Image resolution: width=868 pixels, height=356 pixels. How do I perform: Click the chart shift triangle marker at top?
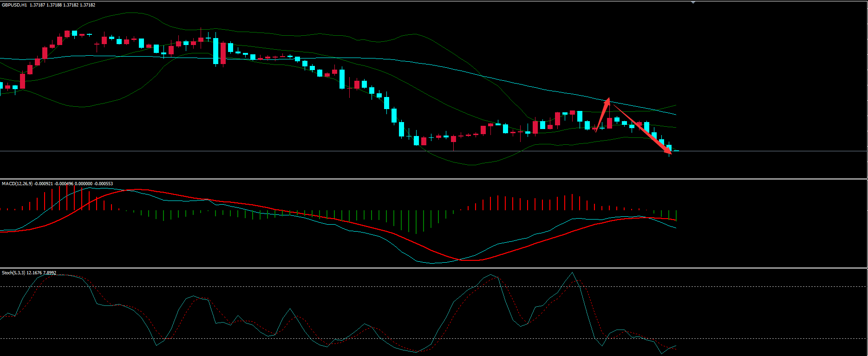693,3
